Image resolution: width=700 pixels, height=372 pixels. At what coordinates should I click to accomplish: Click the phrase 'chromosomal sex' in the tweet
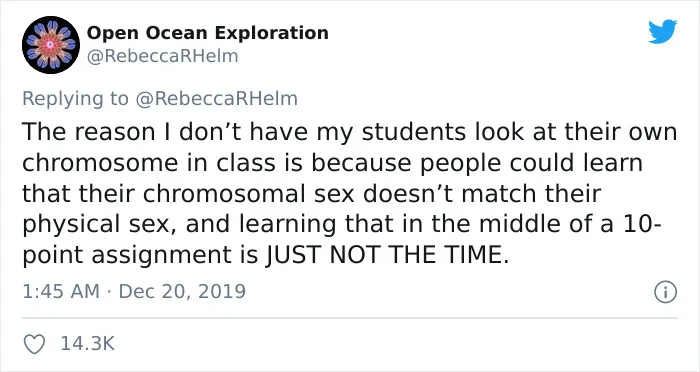[249, 194]
